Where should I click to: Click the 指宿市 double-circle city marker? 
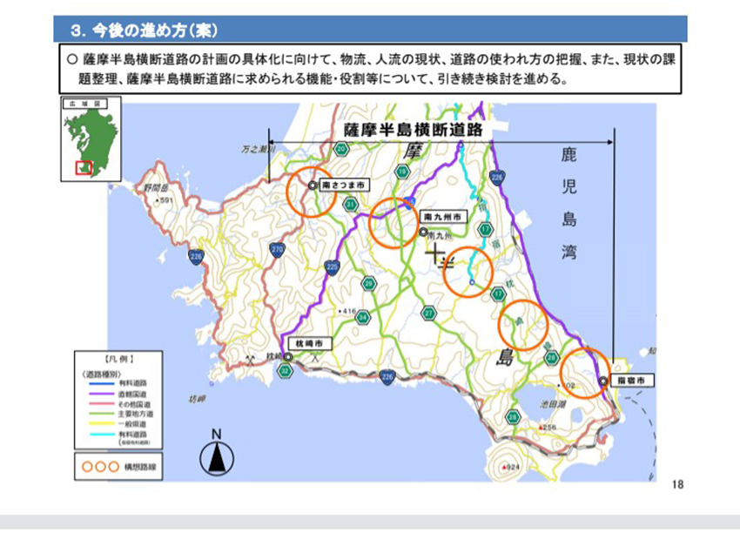coord(603,381)
